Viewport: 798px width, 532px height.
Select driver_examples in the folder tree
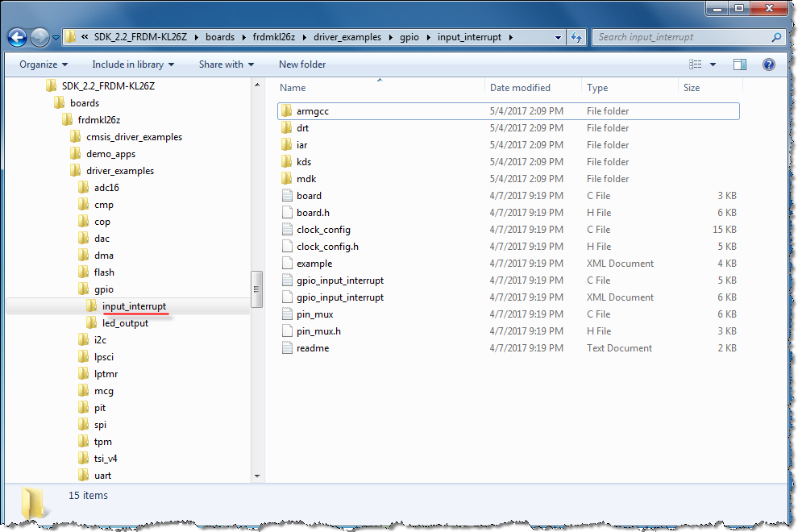[x=119, y=171]
